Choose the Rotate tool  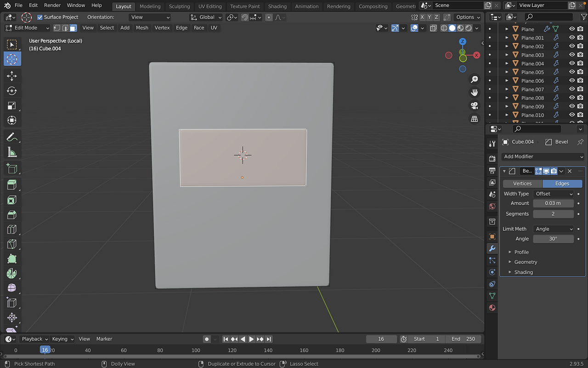tap(12, 91)
